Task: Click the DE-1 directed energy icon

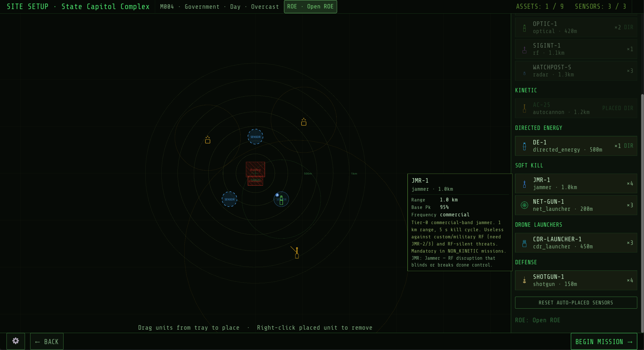Action: coord(524,146)
